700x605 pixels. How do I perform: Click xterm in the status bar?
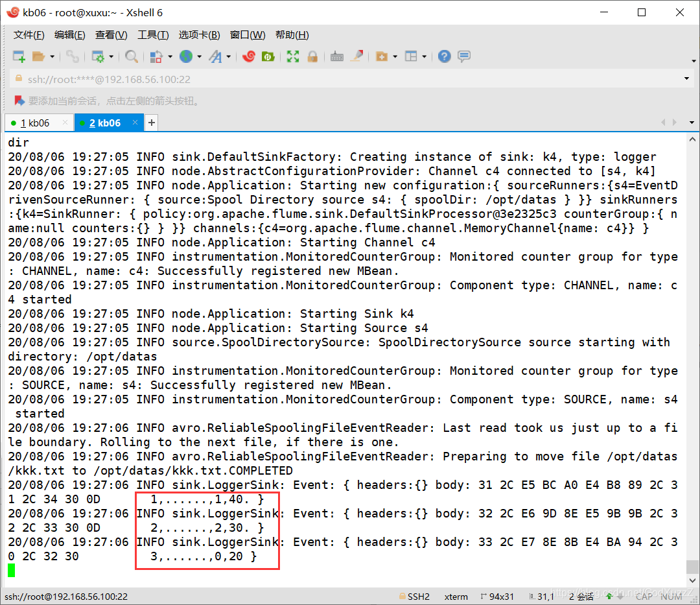456,597
